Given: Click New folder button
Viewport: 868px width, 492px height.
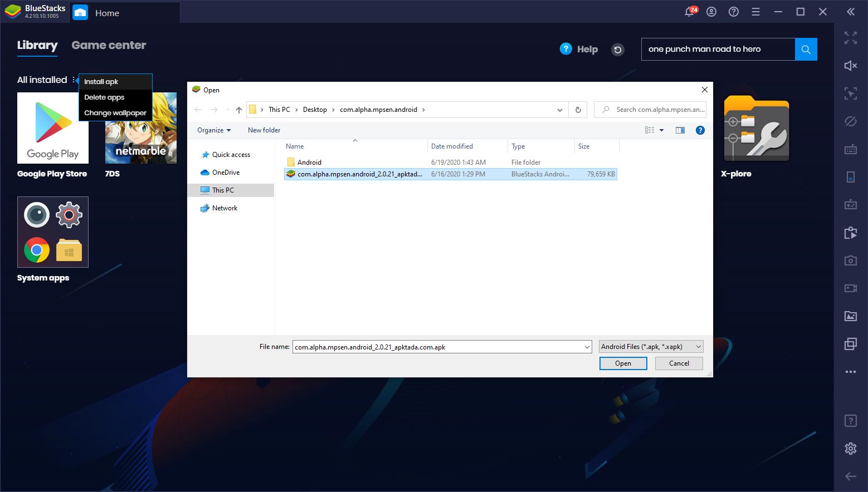Looking at the screenshot, I should click(264, 130).
